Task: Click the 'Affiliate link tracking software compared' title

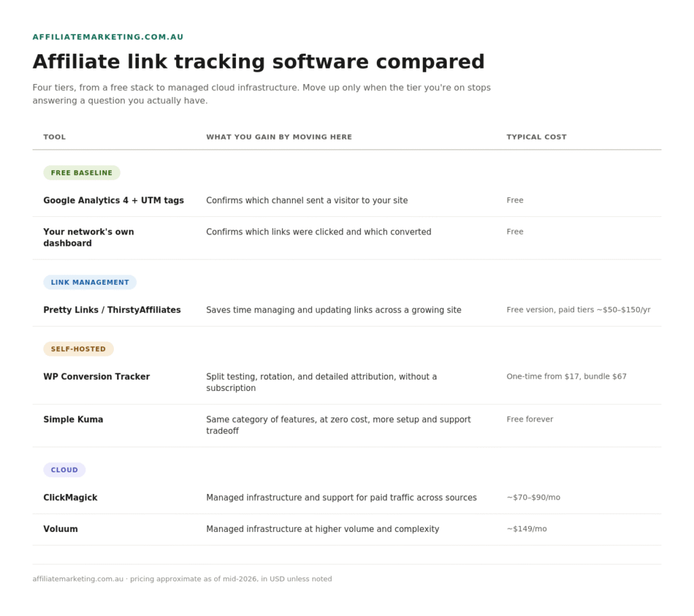Action: point(258,62)
